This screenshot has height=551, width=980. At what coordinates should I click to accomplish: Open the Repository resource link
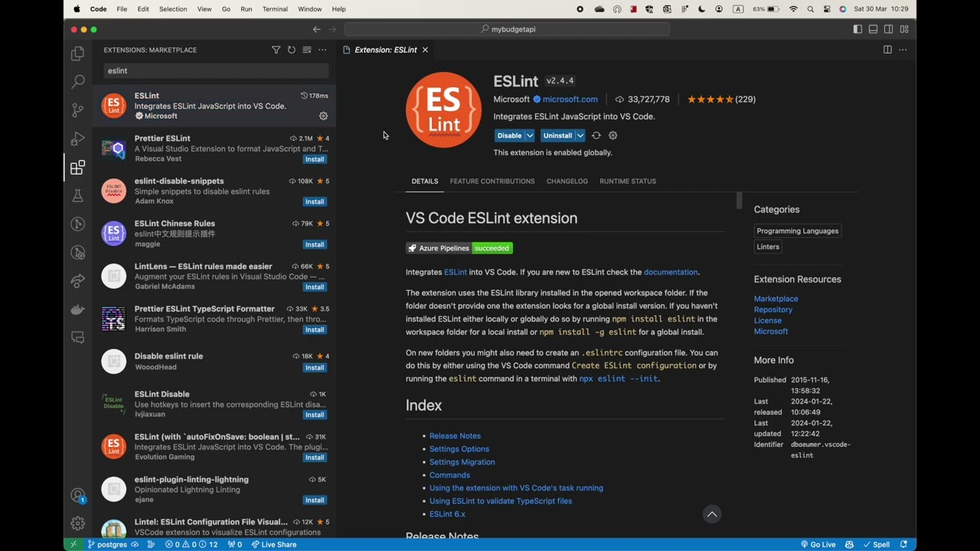pyautogui.click(x=773, y=310)
